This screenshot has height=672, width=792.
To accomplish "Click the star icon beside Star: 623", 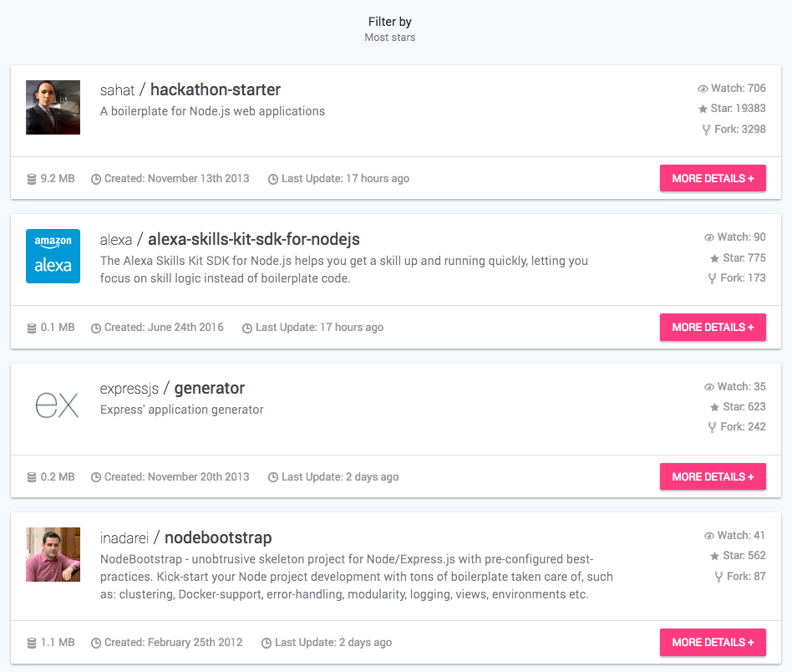I will (x=714, y=407).
